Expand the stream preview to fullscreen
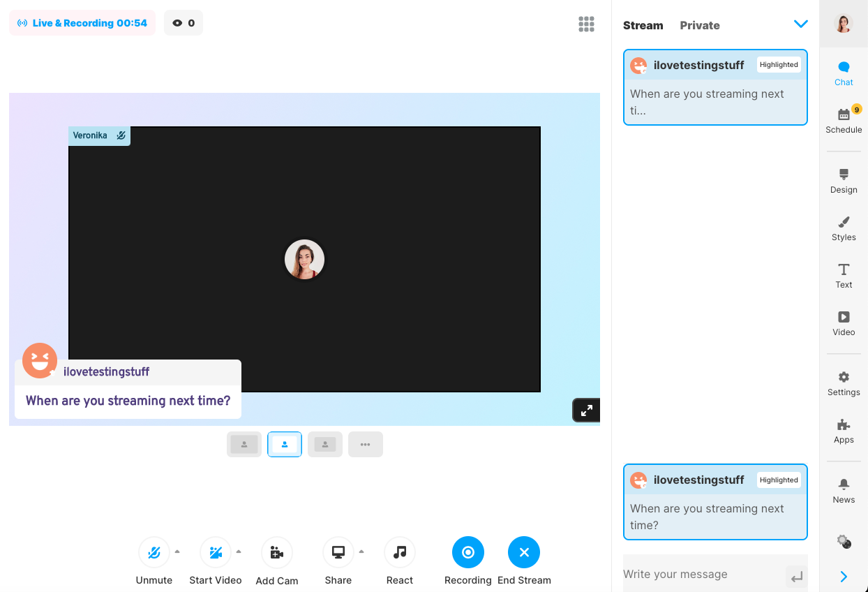868x592 pixels. point(586,410)
